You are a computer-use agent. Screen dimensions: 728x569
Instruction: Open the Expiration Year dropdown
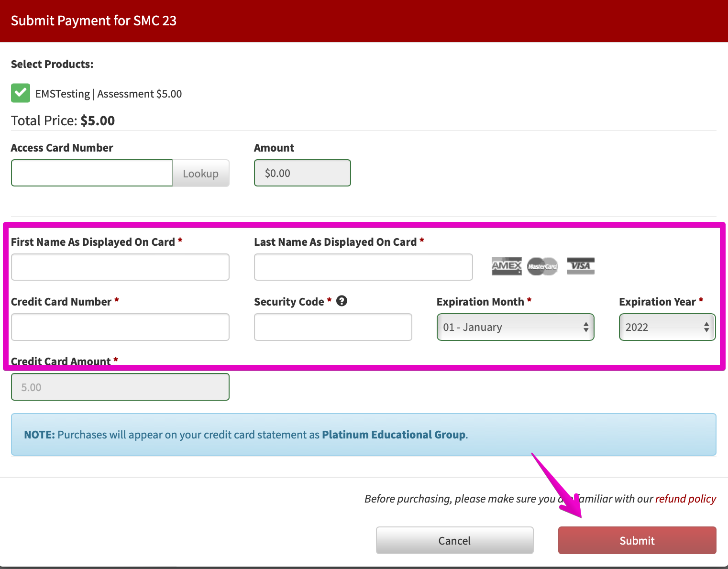[667, 327]
